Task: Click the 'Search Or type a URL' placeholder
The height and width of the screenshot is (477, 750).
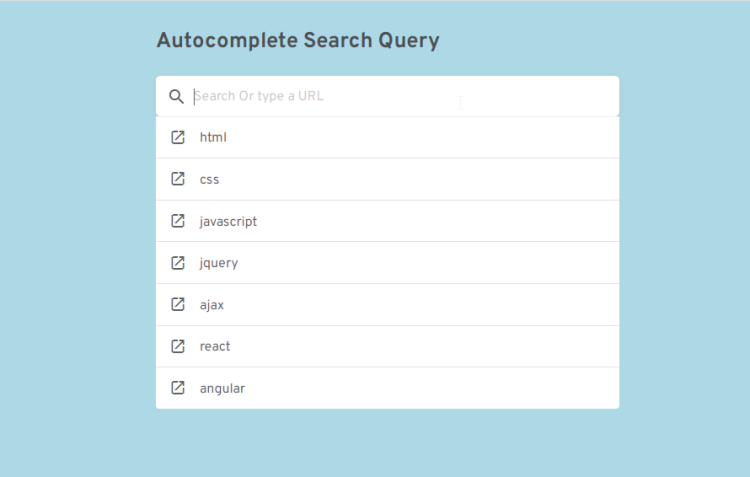Action: click(258, 96)
